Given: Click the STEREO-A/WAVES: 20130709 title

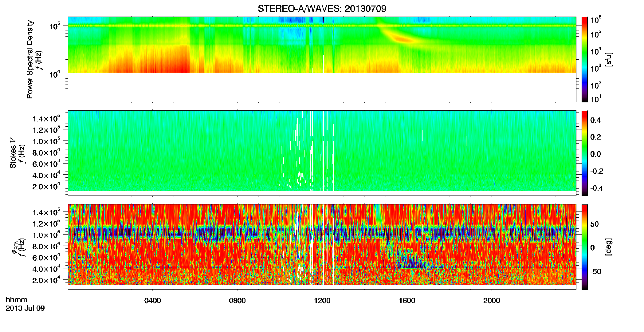Looking at the screenshot, I should 322,9.
